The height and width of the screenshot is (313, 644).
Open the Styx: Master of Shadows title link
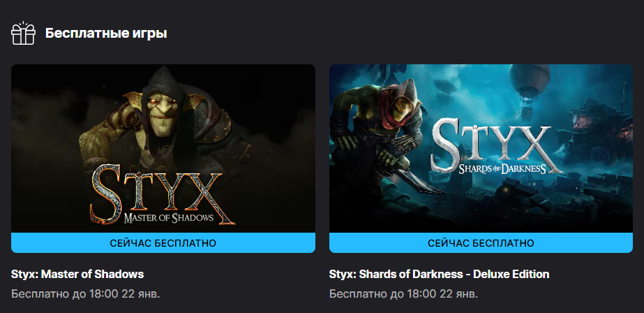[x=77, y=275]
